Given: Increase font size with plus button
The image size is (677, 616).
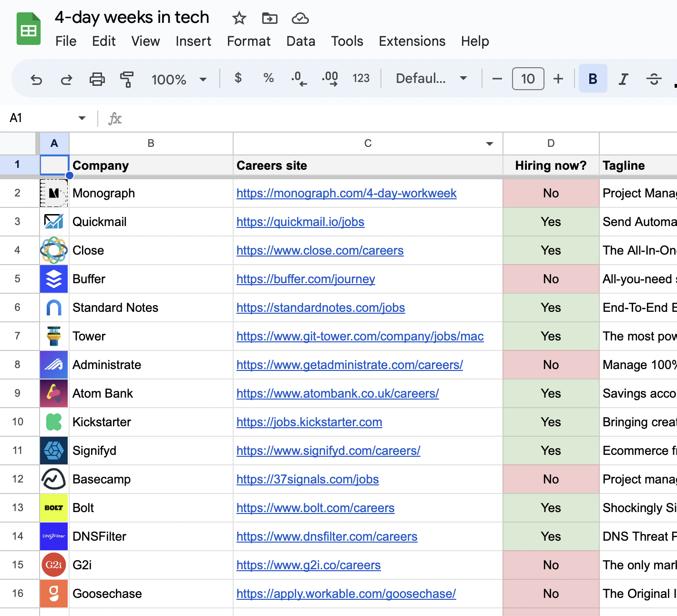Looking at the screenshot, I should [558, 79].
